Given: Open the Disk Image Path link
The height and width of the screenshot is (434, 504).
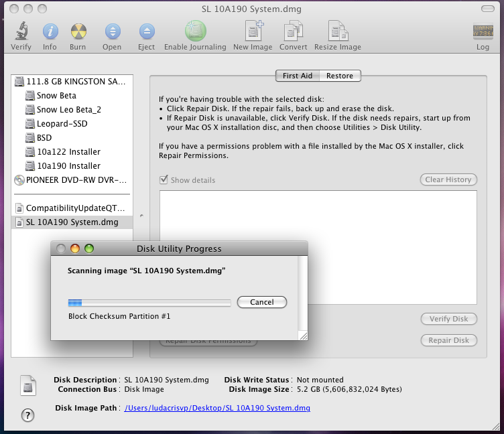Looking at the screenshot, I should coord(217,408).
